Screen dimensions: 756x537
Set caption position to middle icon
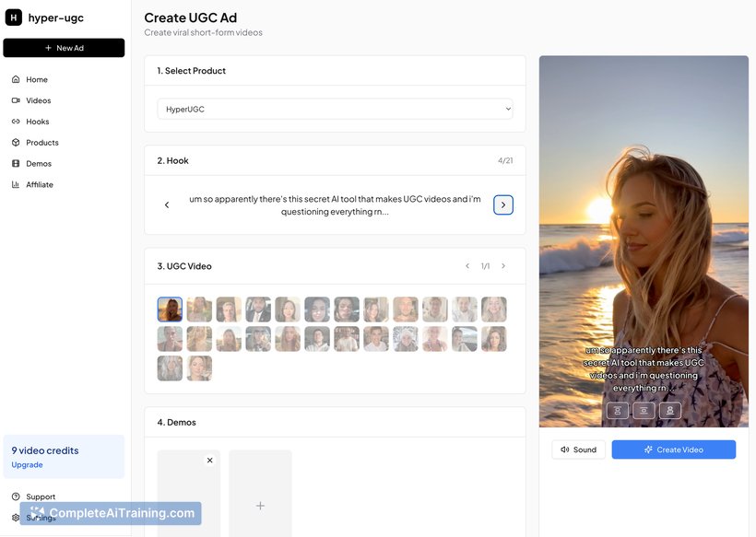click(x=644, y=411)
